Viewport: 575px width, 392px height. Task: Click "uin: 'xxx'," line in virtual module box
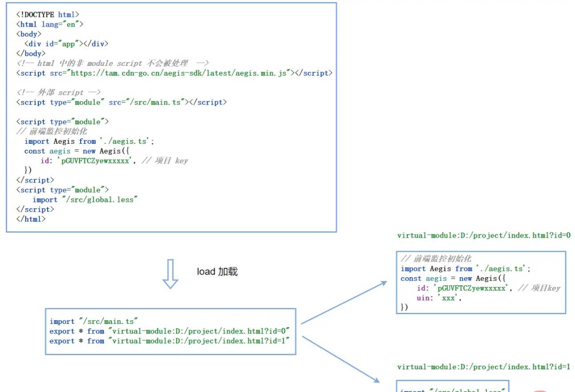[439, 298]
